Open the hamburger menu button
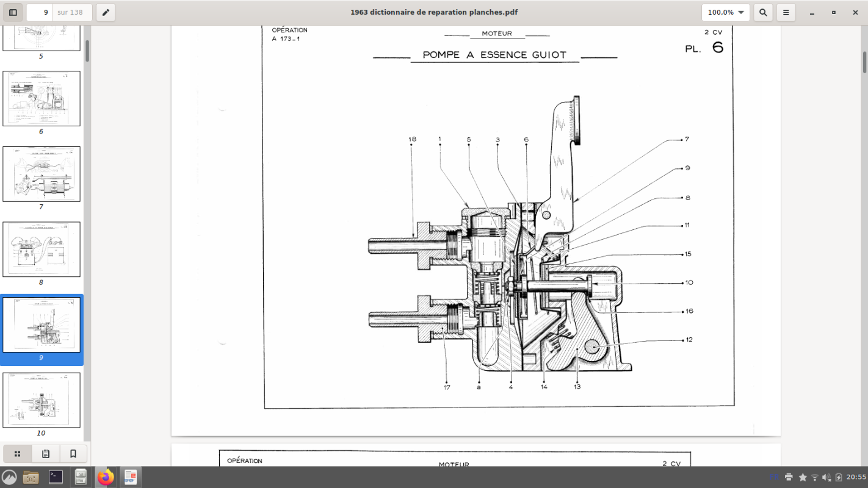 click(786, 12)
